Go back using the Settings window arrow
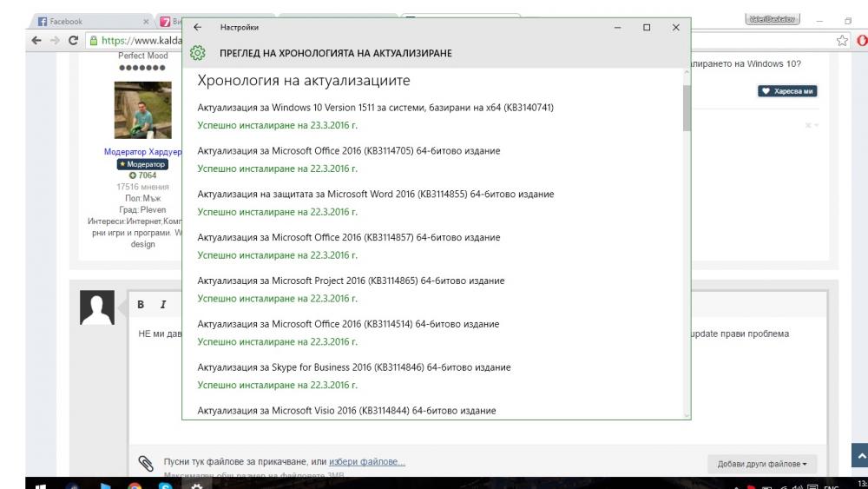The width and height of the screenshot is (868, 489). tap(198, 27)
